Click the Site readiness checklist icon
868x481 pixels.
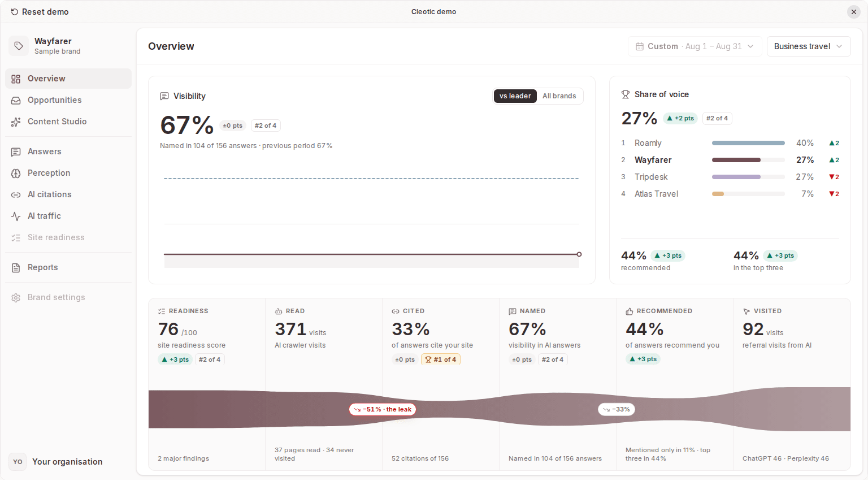(x=16, y=238)
